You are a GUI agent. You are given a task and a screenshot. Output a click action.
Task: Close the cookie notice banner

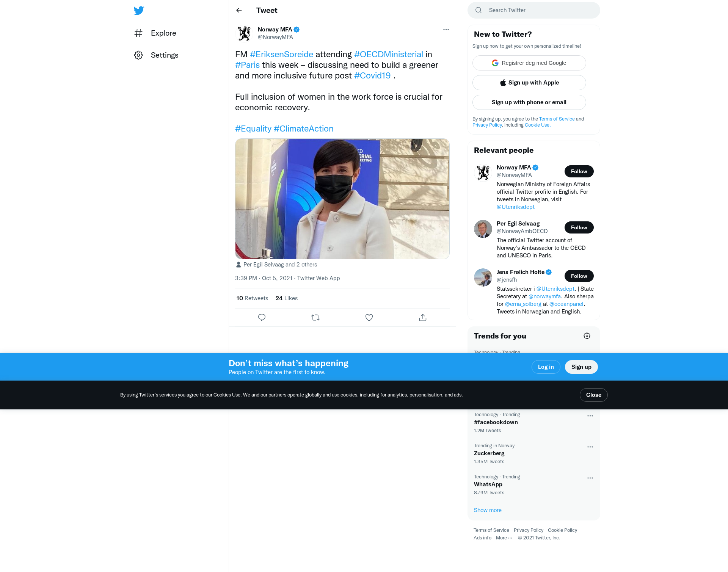click(593, 395)
